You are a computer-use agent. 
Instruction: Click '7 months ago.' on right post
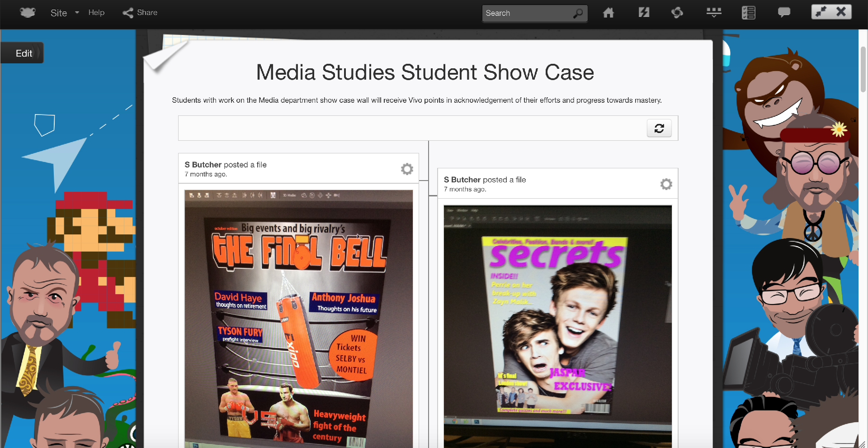465,189
